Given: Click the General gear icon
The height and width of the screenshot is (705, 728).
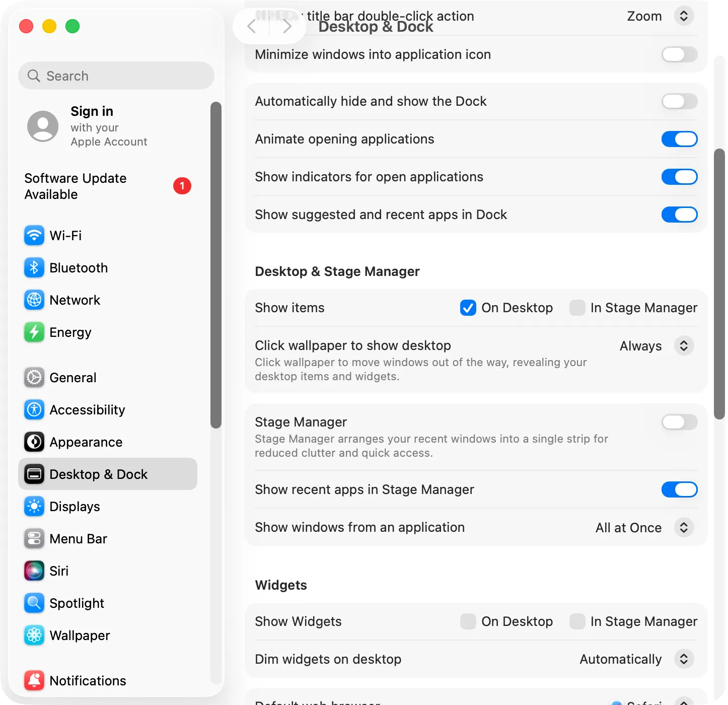Looking at the screenshot, I should [x=34, y=377].
